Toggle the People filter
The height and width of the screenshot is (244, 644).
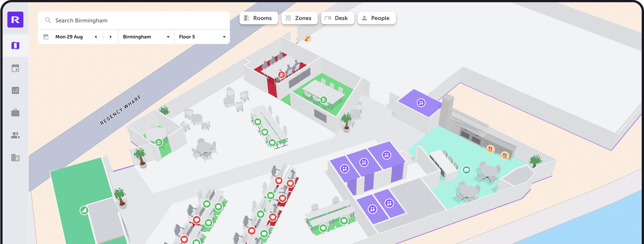point(376,18)
